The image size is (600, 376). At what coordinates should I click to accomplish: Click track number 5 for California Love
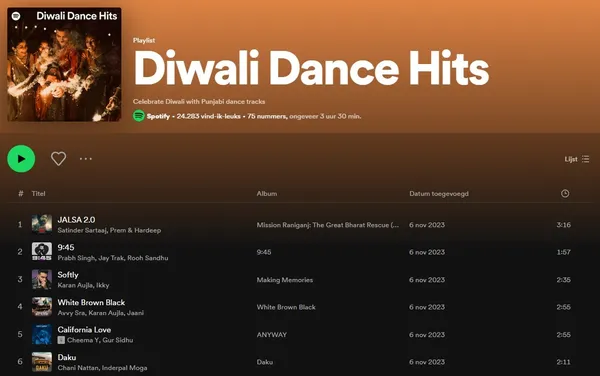20,334
